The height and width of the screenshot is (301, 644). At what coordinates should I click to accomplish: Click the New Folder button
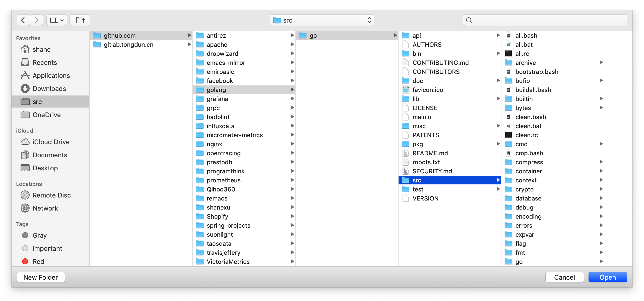coord(41,277)
